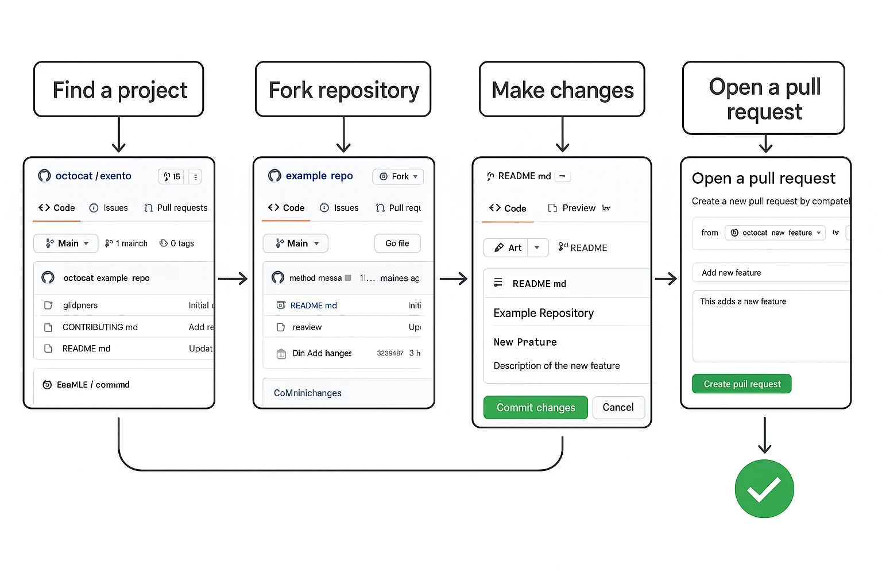Open the Pull requ tab in example repo panel
The width and height of the screenshot is (882, 588).
click(x=398, y=208)
